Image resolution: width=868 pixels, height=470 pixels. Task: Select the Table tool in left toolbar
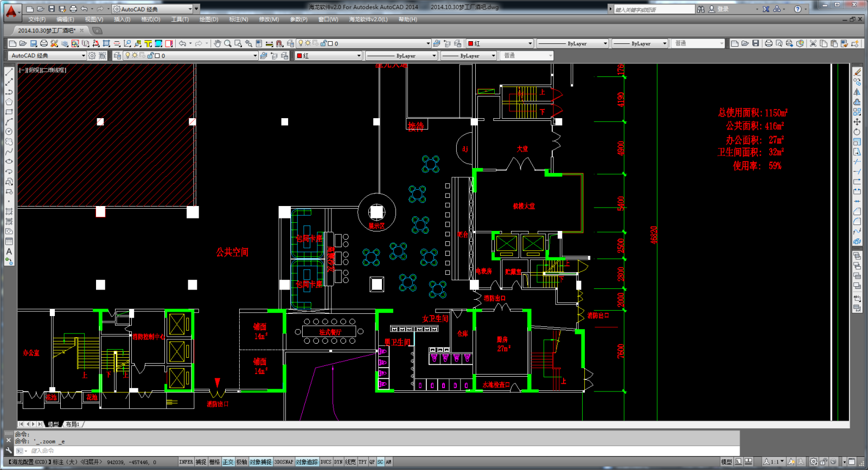pos(9,241)
